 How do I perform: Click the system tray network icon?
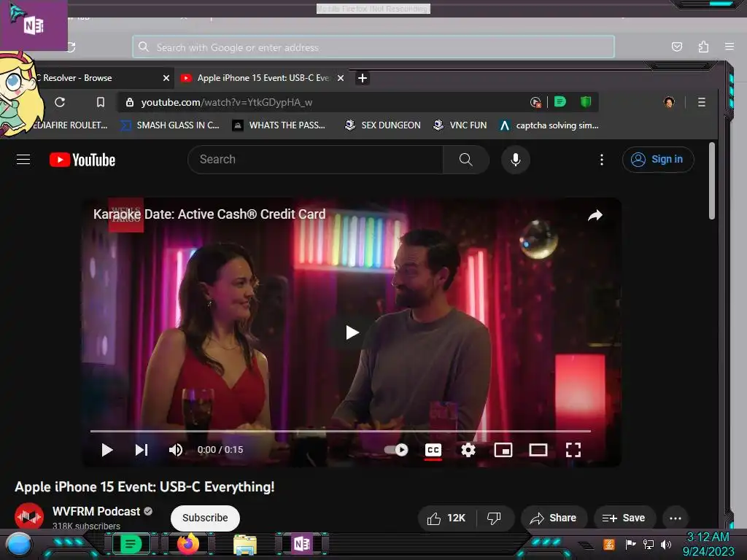(649, 544)
